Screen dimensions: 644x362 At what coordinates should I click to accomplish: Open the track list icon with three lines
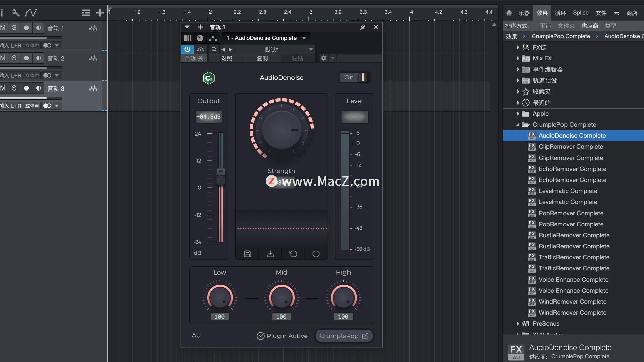tap(86, 13)
